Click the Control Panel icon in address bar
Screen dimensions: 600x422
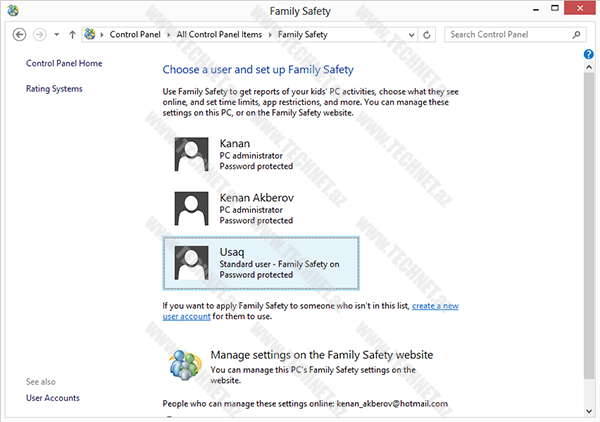pos(90,34)
